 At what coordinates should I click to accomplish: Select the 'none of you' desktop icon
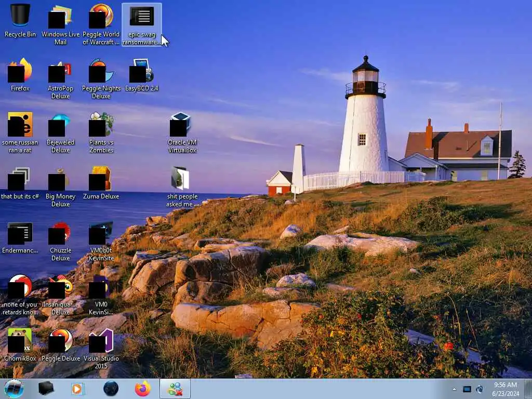coord(20,295)
